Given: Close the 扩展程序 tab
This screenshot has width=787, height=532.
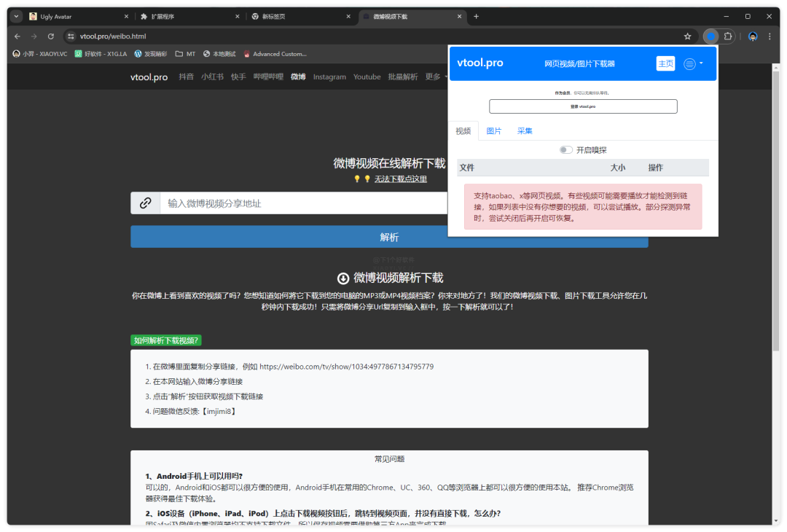Looking at the screenshot, I should [238, 17].
